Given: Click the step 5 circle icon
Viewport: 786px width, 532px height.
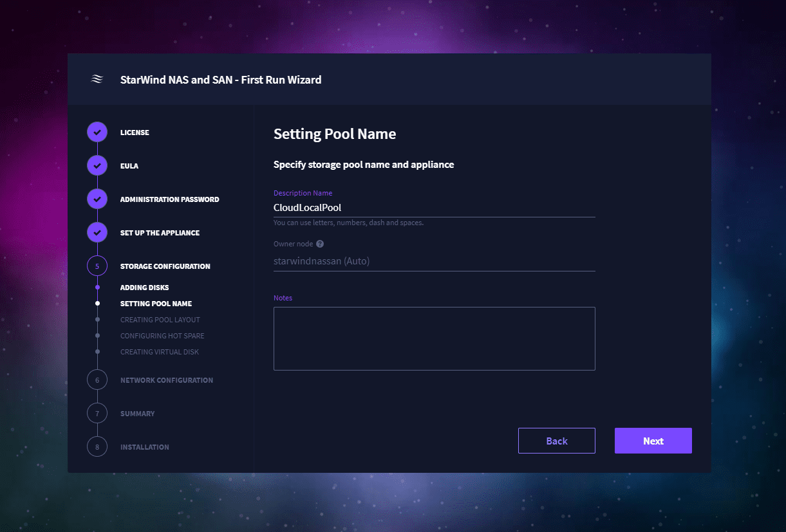Looking at the screenshot, I should click(97, 266).
